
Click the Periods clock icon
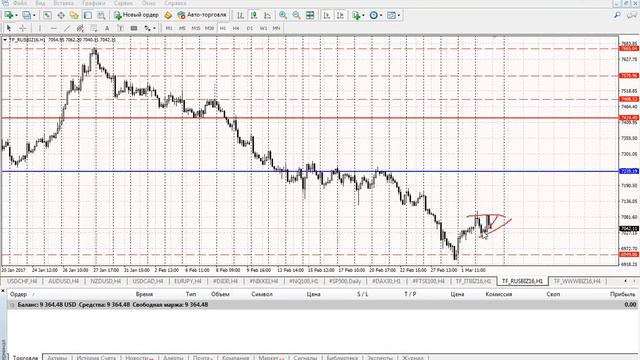pos(373,16)
